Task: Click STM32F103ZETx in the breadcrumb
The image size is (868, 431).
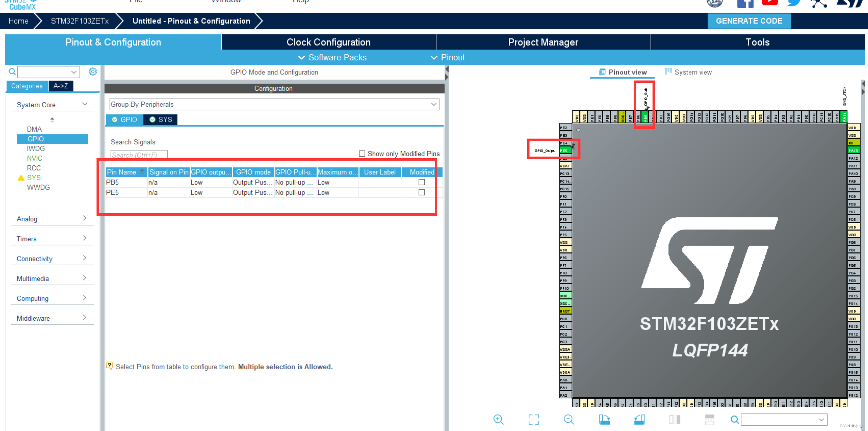Action: (x=80, y=21)
